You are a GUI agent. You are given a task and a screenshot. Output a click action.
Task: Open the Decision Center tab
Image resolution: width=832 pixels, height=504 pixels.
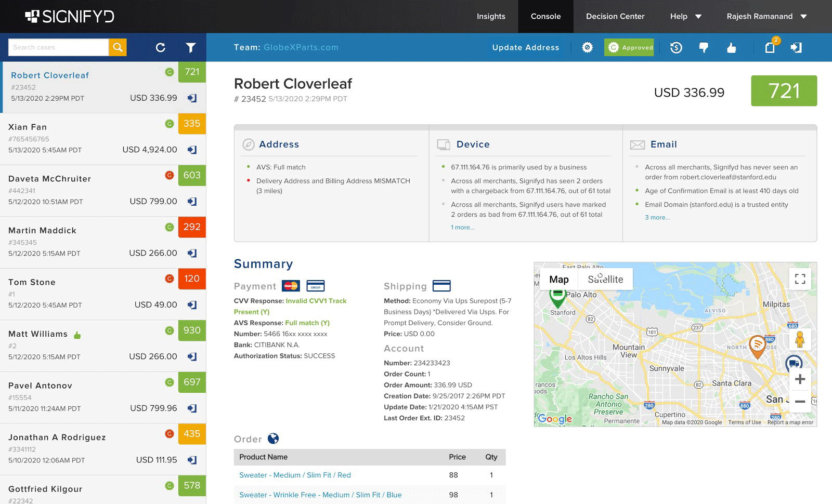[x=615, y=17]
